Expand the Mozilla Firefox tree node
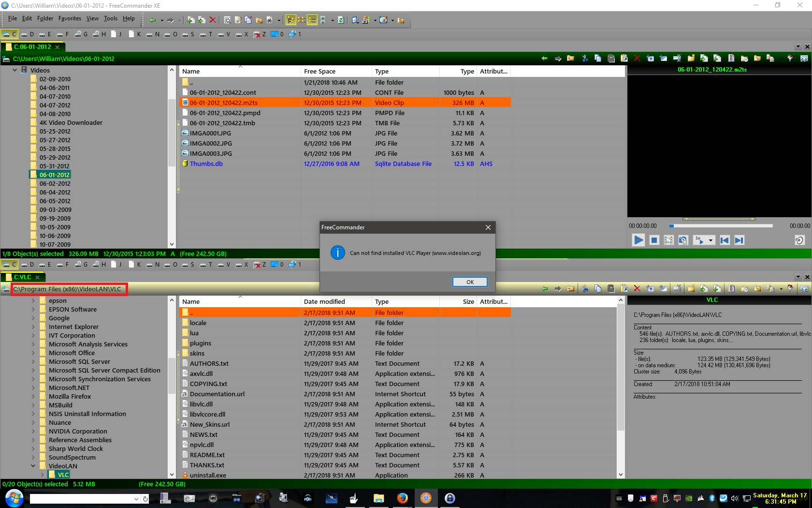 click(x=33, y=396)
